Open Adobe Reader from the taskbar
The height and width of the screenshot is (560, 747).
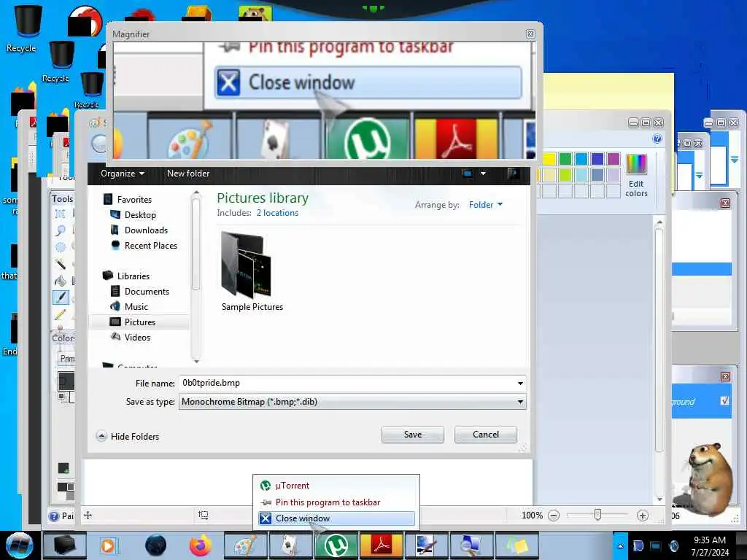coord(382,545)
